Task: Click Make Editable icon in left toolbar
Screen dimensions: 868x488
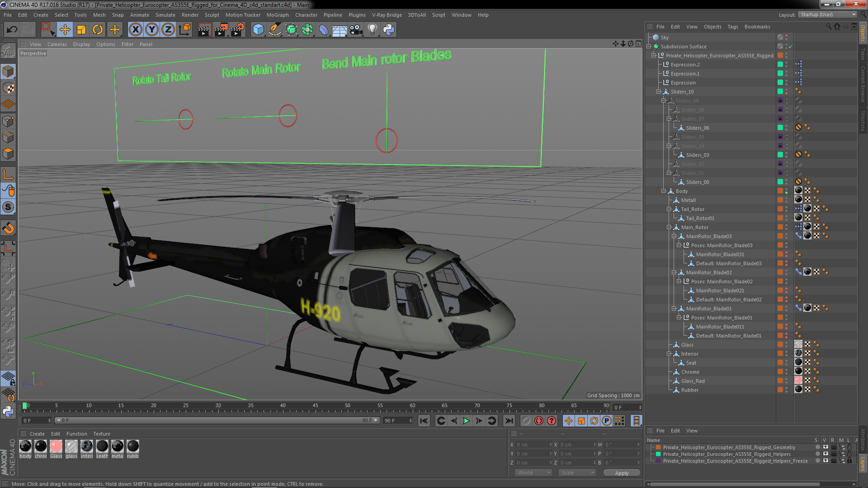Action: [8, 51]
